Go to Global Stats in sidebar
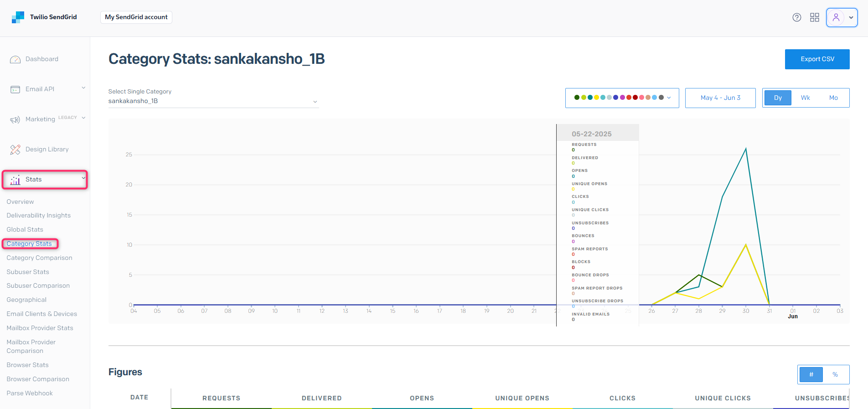868x409 pixels. pyautogui.click(x=25, y=230)
